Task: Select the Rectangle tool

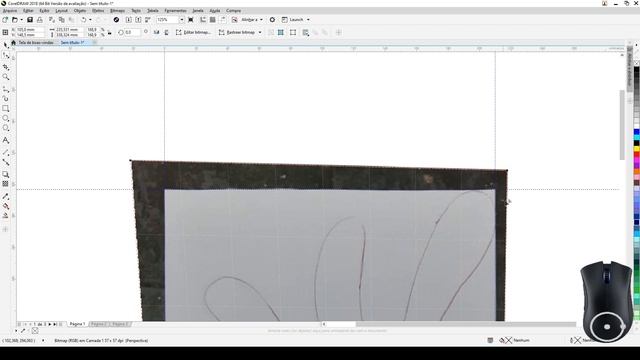Action: (6, 109)
